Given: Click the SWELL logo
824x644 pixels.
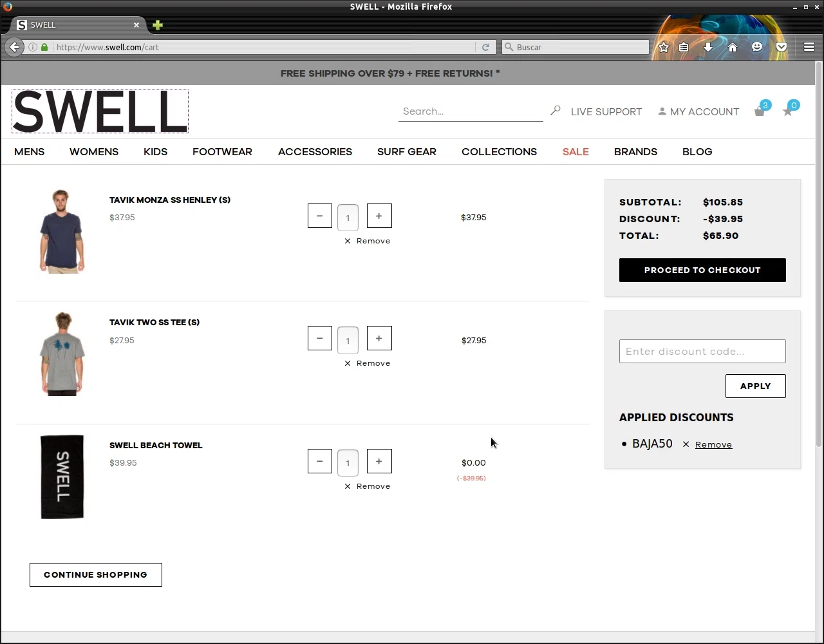Looking at the screenshot, I should coord(100,111).
